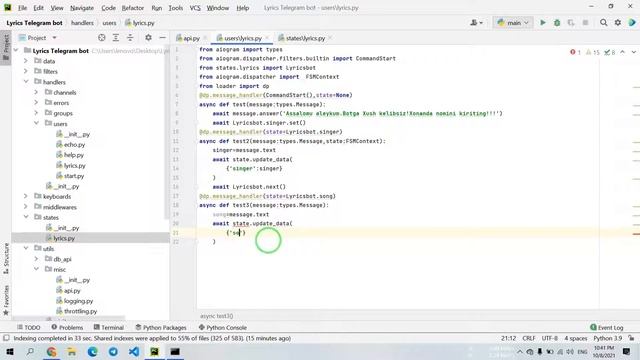Hide the Project tool window
This screenshot has height=360, width=640.
162,38
